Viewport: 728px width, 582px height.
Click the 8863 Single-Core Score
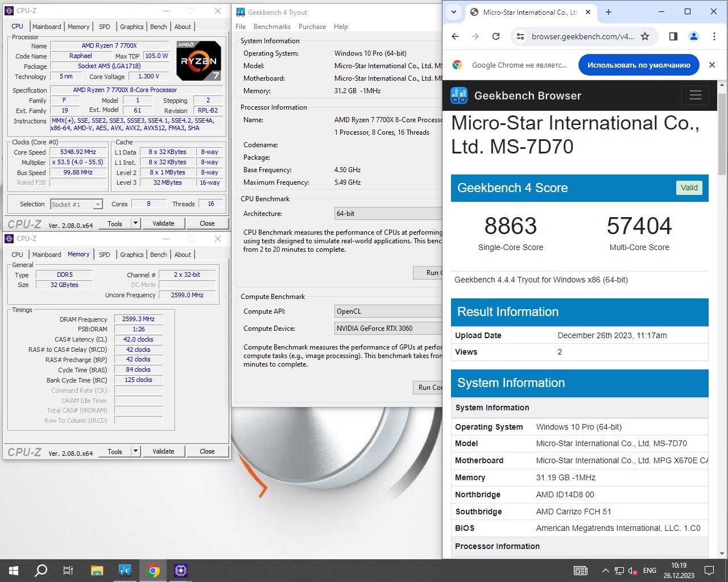tap(510, 226)
